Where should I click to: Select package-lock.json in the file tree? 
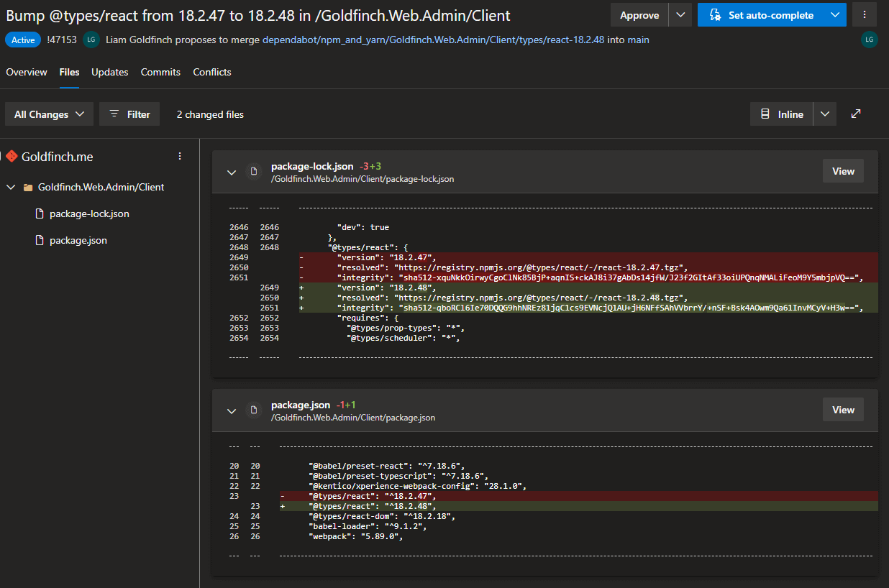(x=89, y=213)
